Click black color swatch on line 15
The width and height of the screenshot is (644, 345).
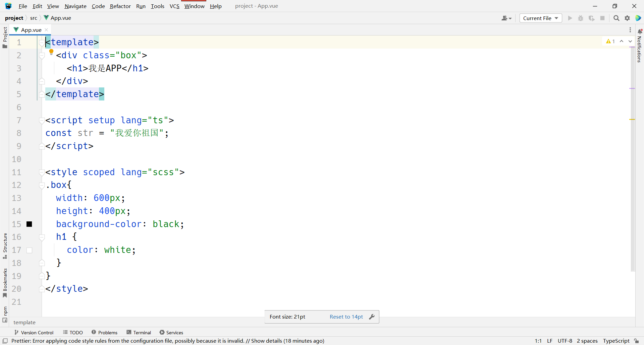[x=30, y=224]
